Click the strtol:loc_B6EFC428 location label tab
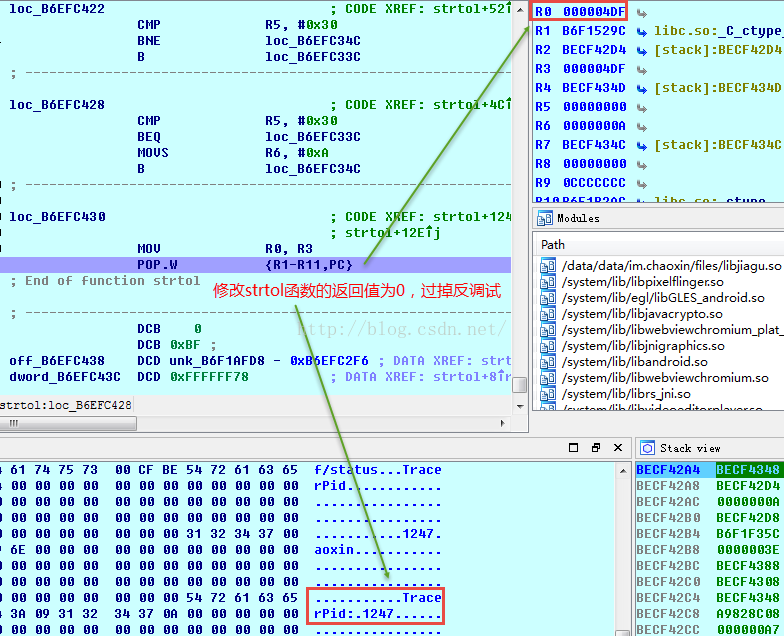The image size is (784, 636). pos(66,405)
